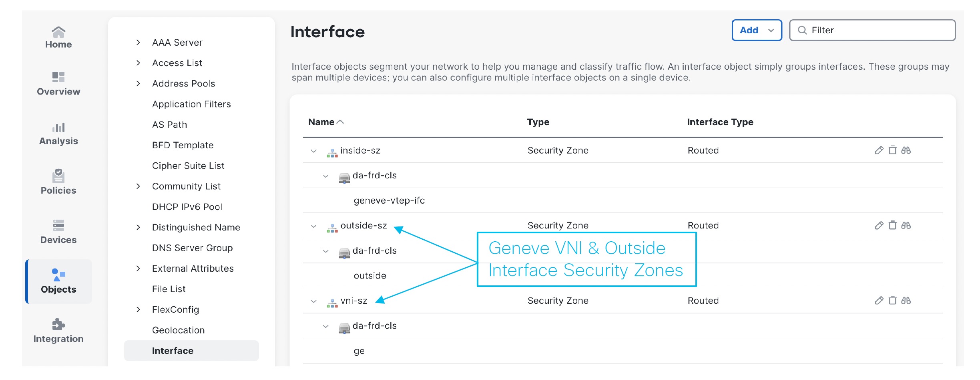Click the edit pencil icon for inside-sz

pos(879,150)
